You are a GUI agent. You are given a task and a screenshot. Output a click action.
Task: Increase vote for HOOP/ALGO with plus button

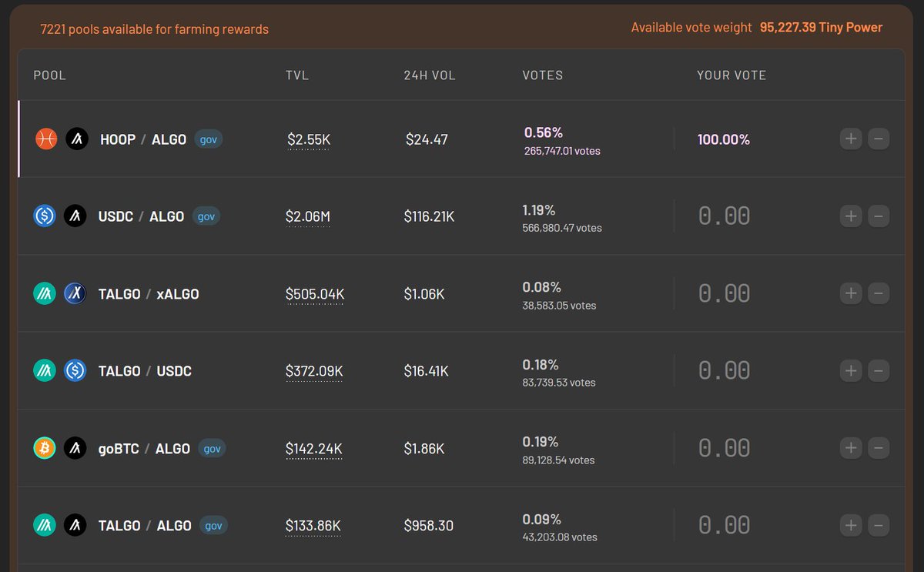point(851,139)
